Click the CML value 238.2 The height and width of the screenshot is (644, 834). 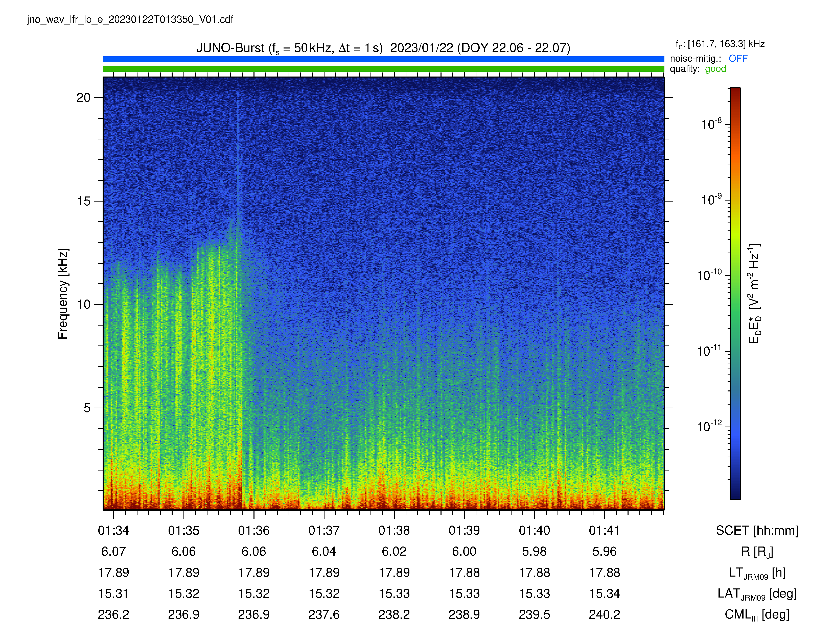(x=394, y=615)
